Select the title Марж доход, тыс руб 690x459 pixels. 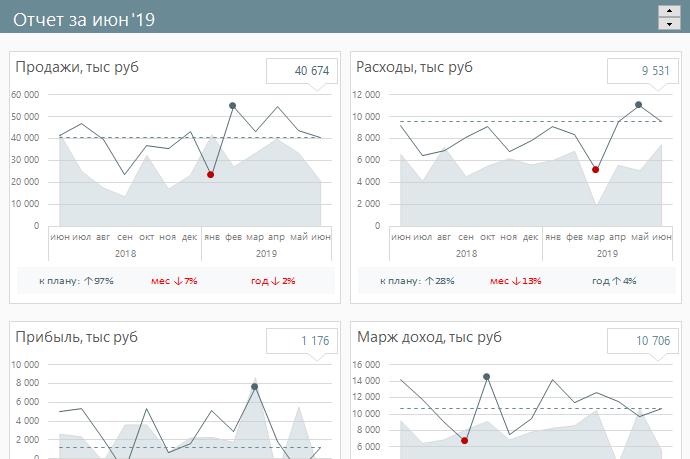429,337
